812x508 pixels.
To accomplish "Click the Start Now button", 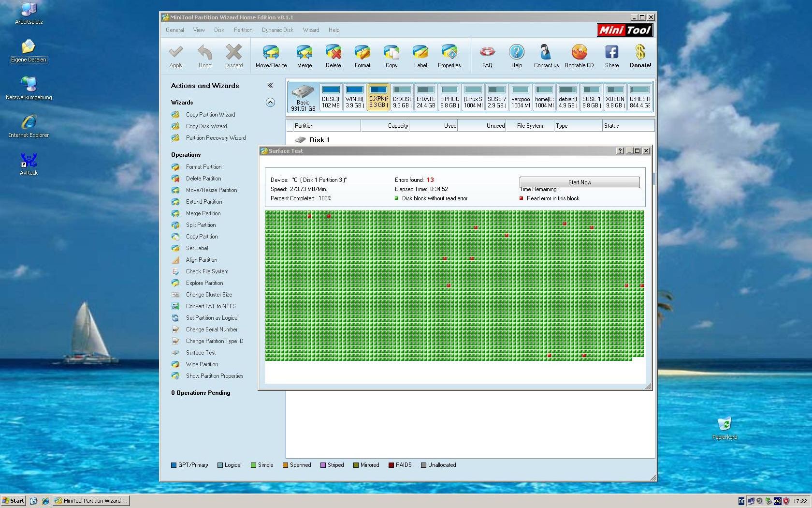I will (580, 182).
